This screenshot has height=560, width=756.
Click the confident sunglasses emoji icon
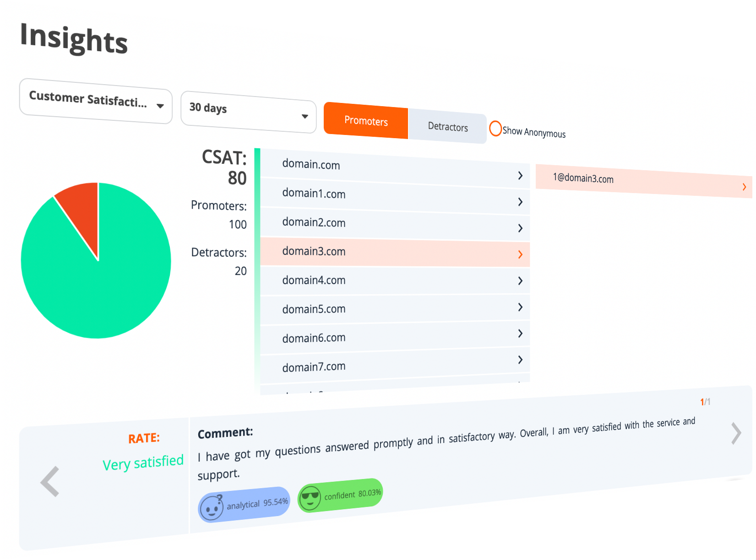click(310, 498)
